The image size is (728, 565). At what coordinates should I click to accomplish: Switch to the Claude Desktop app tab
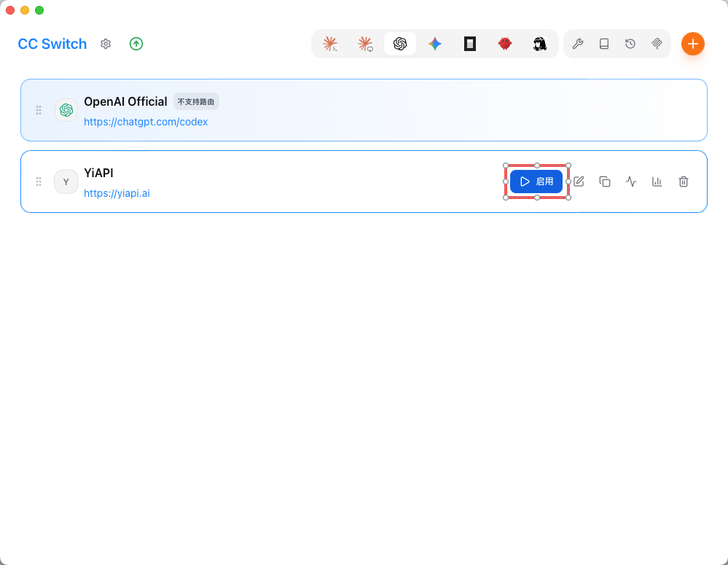click(x=365, y=44)
